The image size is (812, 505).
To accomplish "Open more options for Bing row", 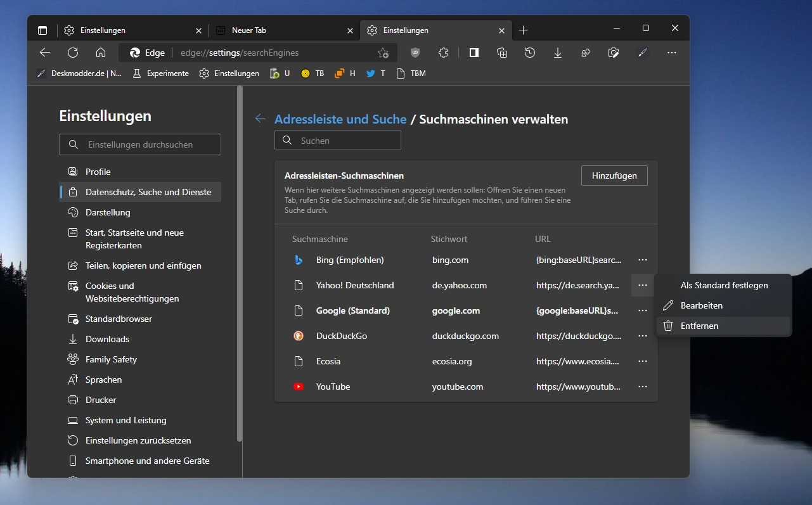I will tap(643, 260).
